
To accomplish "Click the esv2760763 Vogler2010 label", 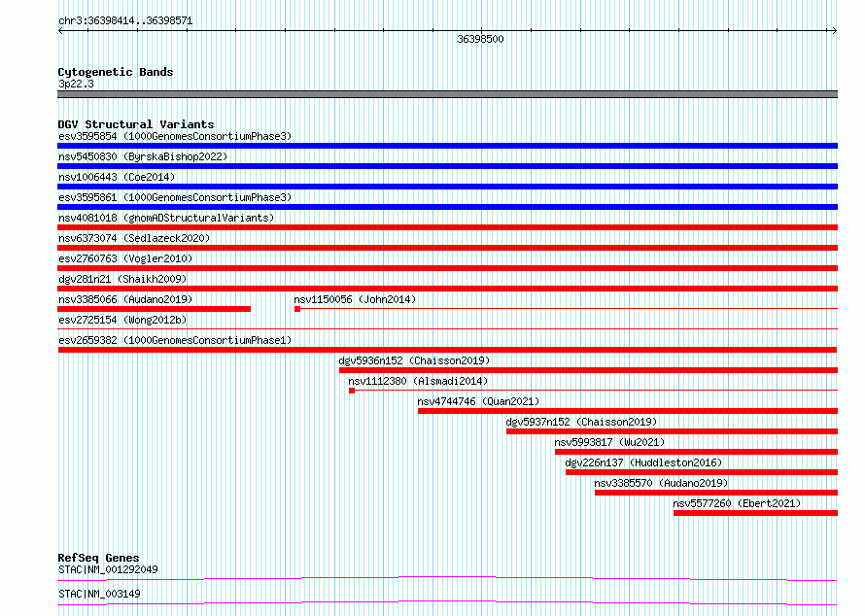I will 125,258.
